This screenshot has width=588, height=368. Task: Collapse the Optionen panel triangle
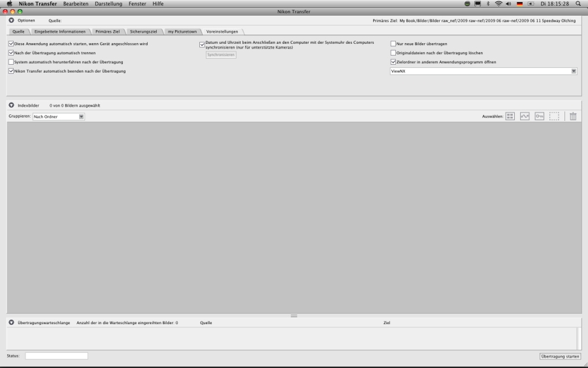point(11,20)
